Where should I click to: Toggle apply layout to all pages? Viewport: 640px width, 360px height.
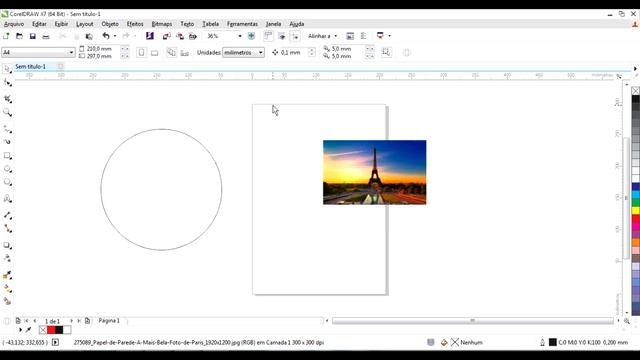171,53
